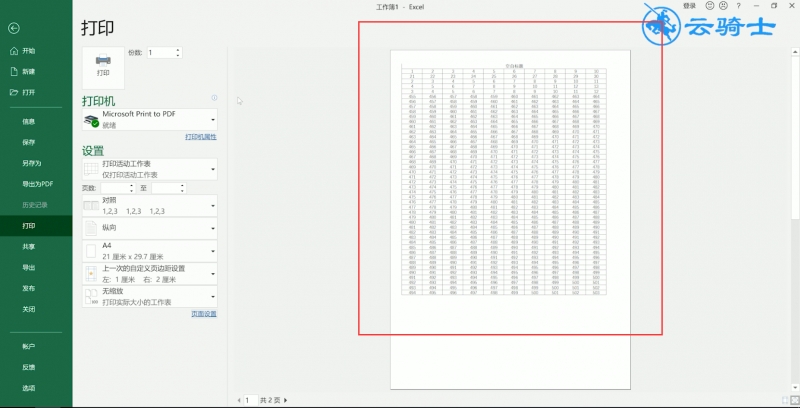
Task: Go to the next preview page arrow
Action: click(x=286, y=400)
